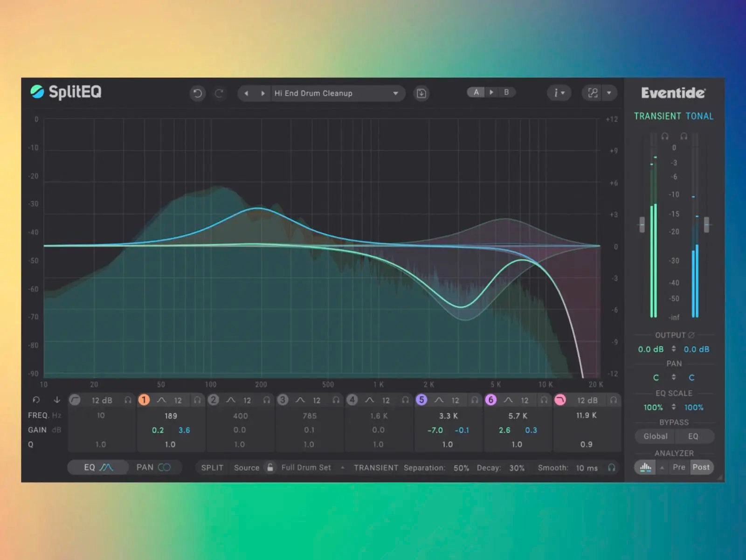The width and height of the screenshot is (746, 560).
Task: Adjust the Transient output fader
Action: [x=642, y=225]
